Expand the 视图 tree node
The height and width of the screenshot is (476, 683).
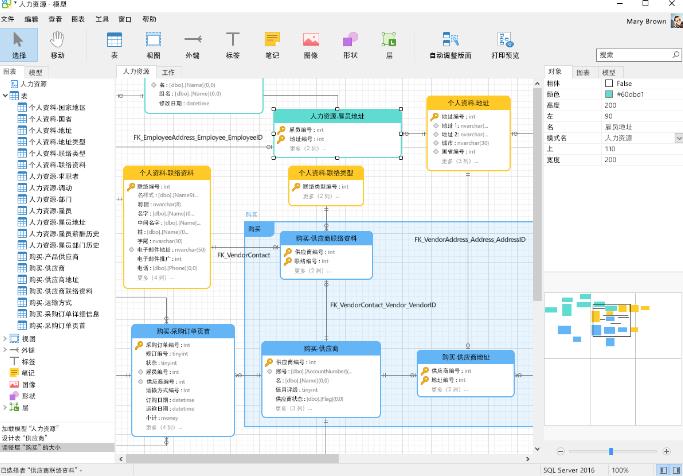[x=5, y=338]
